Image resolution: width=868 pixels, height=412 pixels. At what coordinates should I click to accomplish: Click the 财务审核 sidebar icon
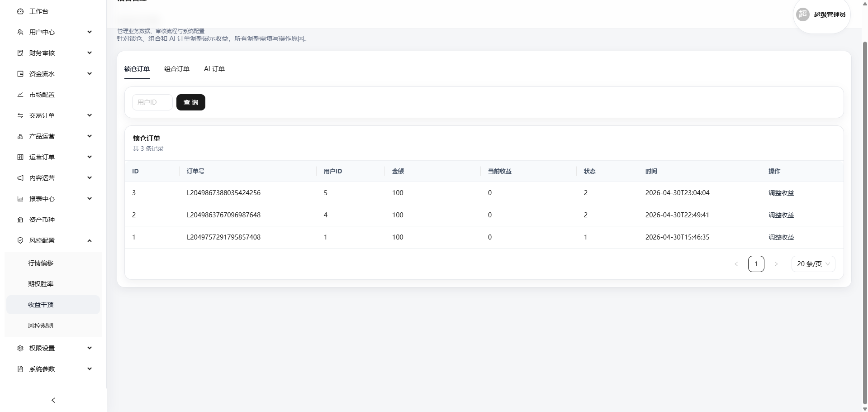click(20, 53)
